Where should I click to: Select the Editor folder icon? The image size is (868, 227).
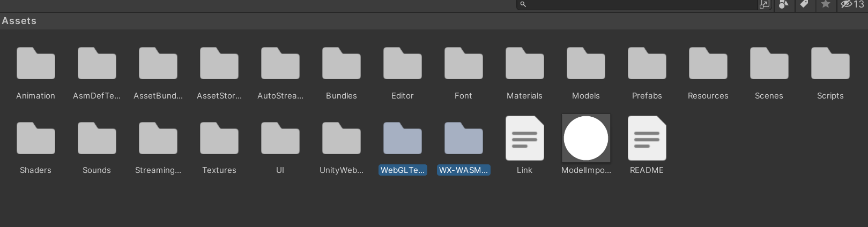coord(403,64)
